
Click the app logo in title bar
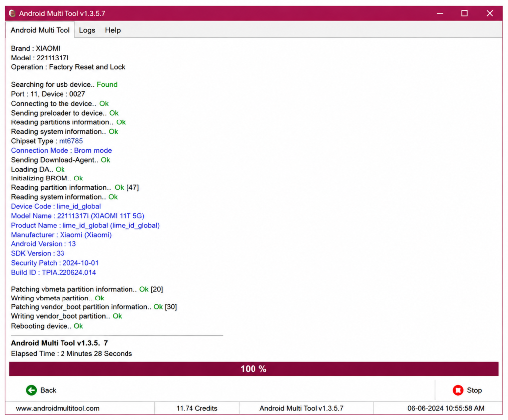(x=12, y=13)
